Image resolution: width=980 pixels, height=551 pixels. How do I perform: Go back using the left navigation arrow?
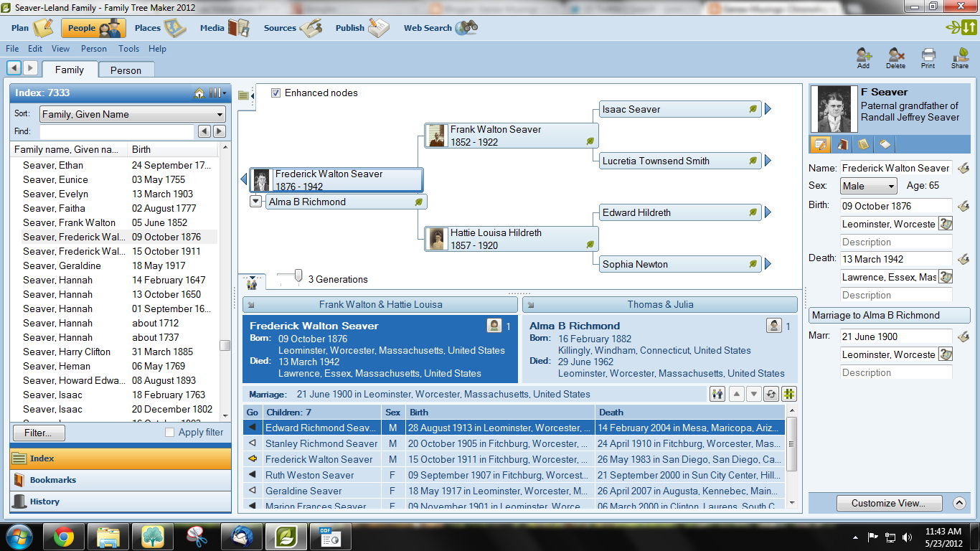tap(14, 67)
